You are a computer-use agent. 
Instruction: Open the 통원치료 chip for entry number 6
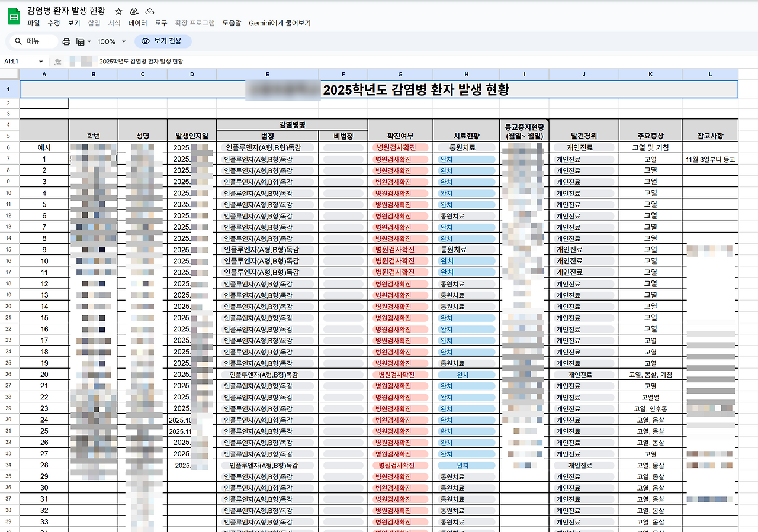pos(467,216)
